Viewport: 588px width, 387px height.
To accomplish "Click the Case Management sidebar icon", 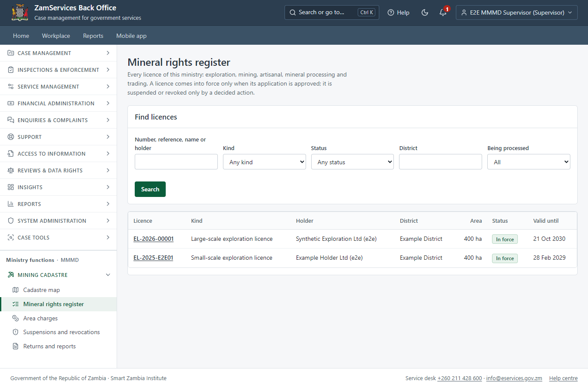I will (11, 53).
